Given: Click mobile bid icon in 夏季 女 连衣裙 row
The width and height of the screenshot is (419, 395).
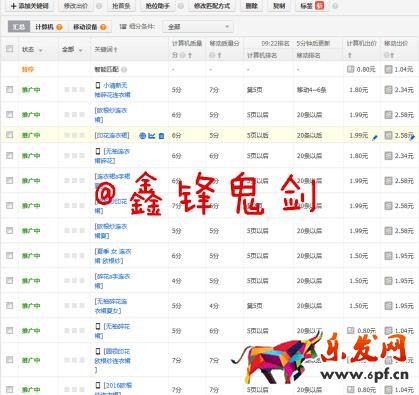Looking at the screenshot, I should point(388,256).
